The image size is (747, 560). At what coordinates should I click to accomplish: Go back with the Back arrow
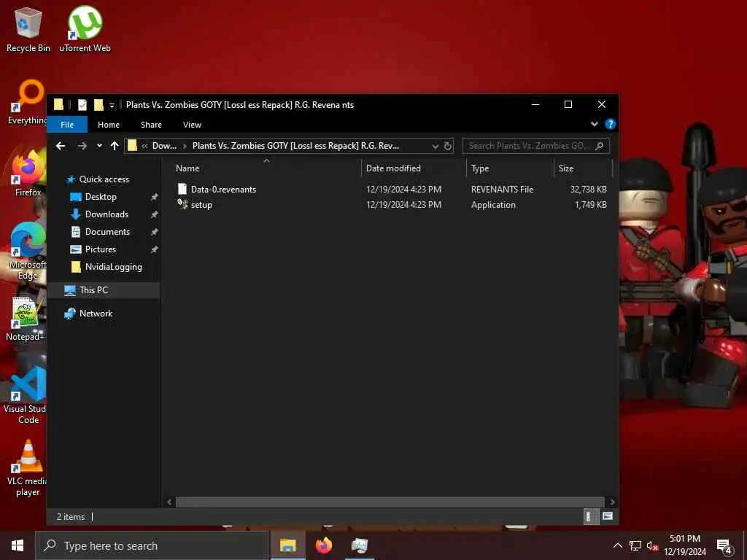61,146
